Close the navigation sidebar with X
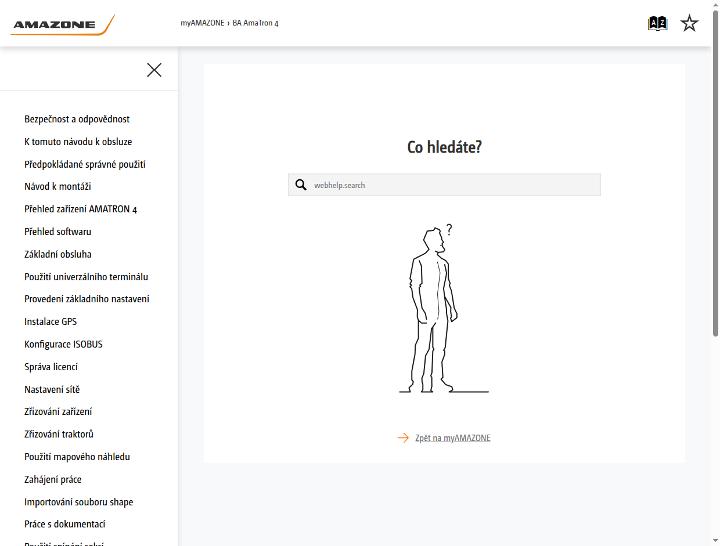 click(x=154, y=70)
